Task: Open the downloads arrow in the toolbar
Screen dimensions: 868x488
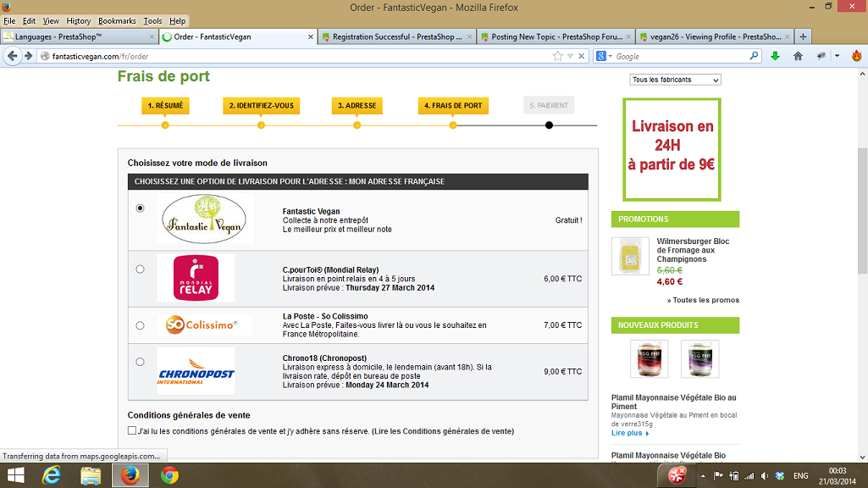Action: pos(775,56)
